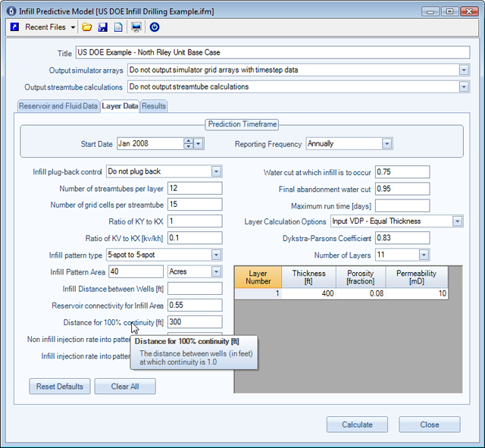The height and width of the screenshot is (448, 485).
Task: Select thickness cell value 400
Action: (308, 293)
